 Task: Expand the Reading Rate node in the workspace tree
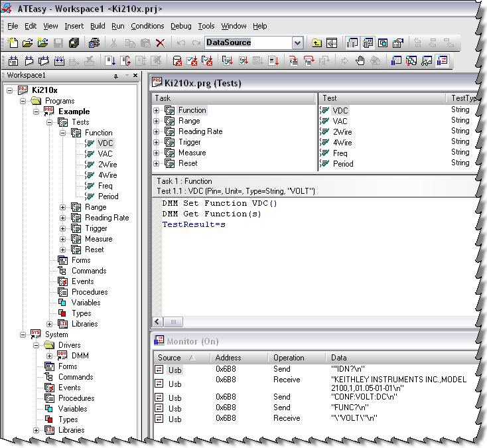pyautogui.click(x=63, y=218)
